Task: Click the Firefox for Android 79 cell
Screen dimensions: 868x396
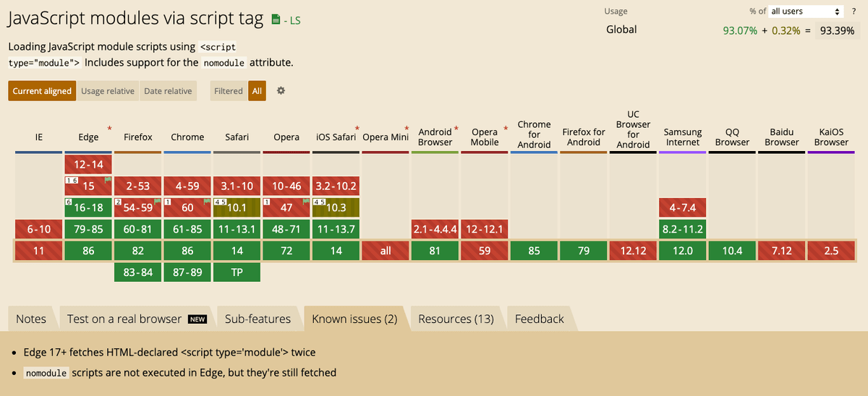Action: (584, 251)
